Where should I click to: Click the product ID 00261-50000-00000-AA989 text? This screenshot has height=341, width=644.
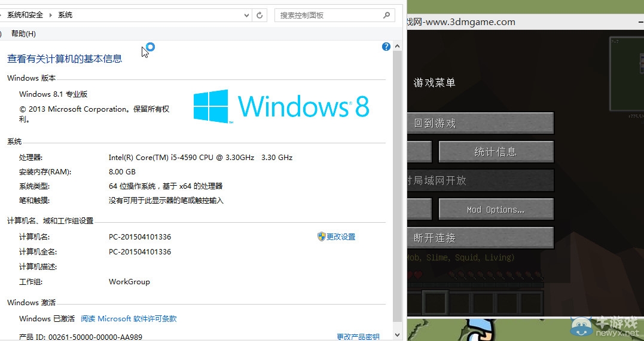95,337
